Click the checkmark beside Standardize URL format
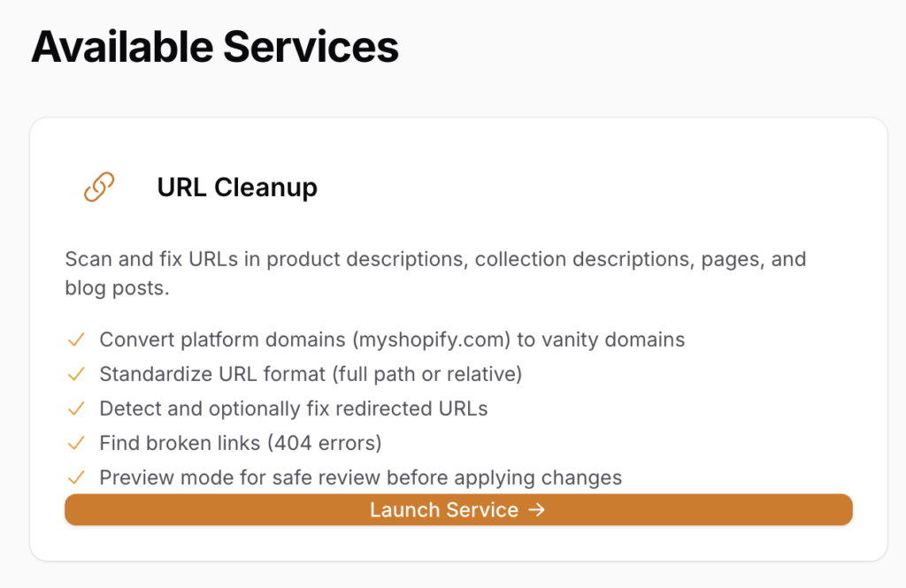Screen dimensions: 906x588 point(76,374)
